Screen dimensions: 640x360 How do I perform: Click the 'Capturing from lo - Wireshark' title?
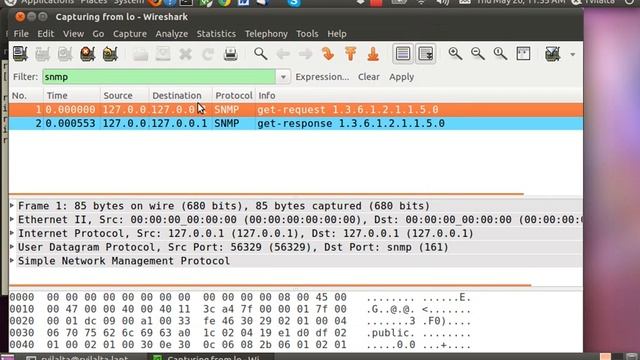(122, 17)
